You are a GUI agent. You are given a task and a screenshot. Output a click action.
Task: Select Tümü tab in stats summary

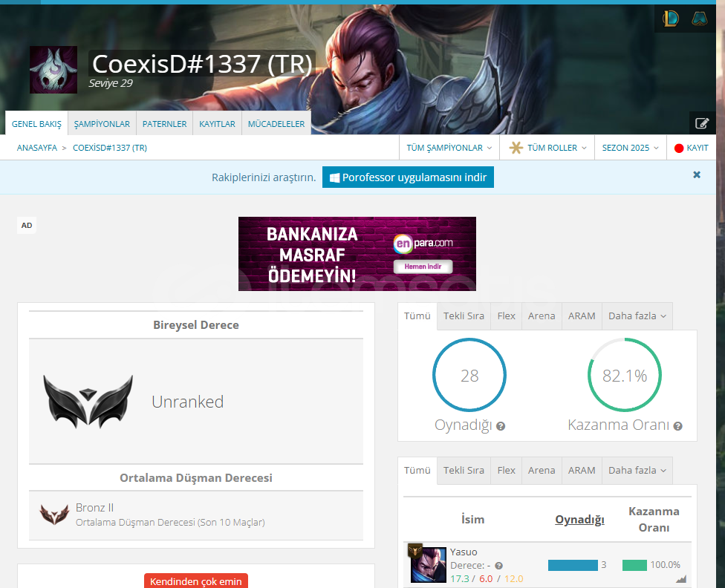(417, 316)
